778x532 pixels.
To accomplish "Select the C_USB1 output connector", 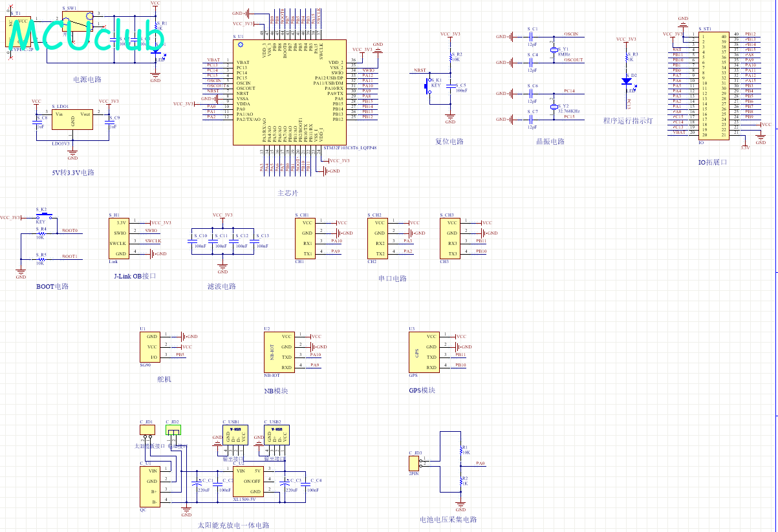I will coord(235,434).
